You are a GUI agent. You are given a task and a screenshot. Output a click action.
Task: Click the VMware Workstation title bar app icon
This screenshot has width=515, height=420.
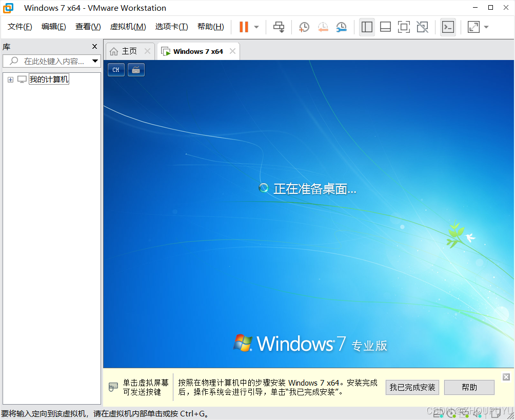click(x=8, y=8)
